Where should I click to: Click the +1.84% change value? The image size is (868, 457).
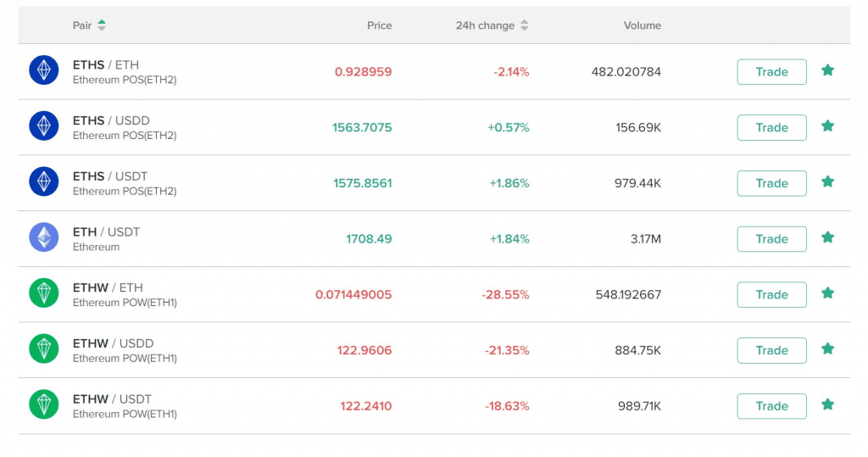pyautogui.click(x=509, y=239)
